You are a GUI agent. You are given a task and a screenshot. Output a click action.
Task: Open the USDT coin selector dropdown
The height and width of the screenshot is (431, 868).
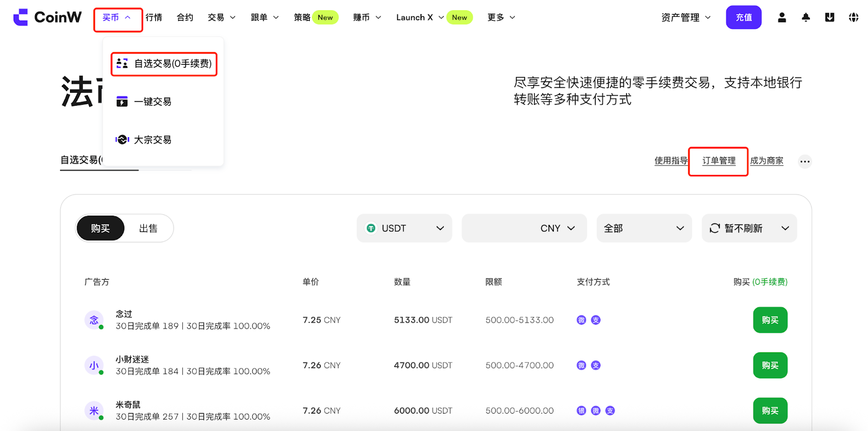click(404, 228)
